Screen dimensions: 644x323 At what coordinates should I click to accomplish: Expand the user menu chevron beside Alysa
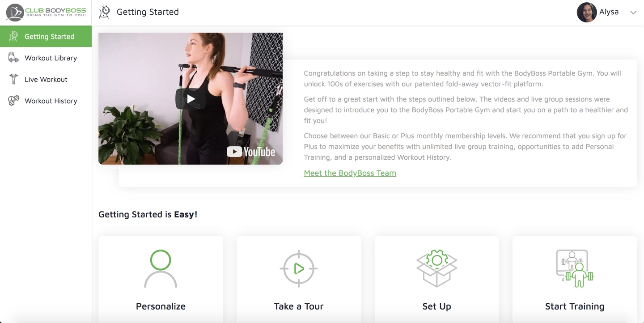(x=633, y=13)
